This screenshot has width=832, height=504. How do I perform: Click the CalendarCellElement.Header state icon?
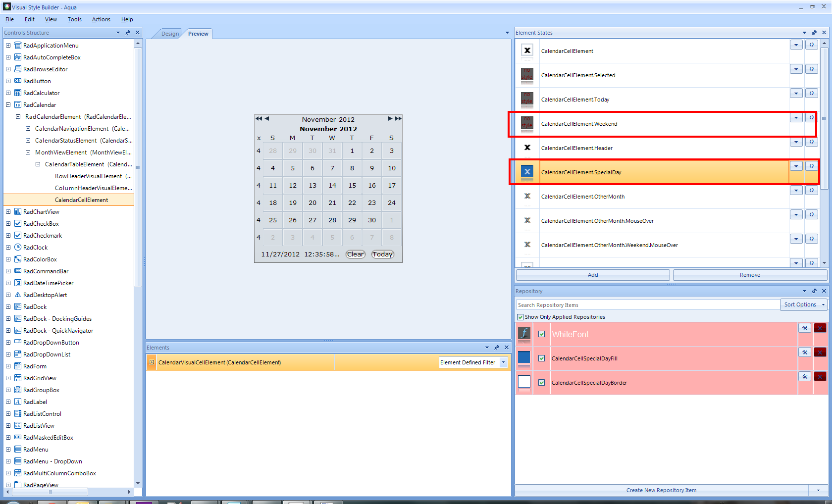pos(527,148)
